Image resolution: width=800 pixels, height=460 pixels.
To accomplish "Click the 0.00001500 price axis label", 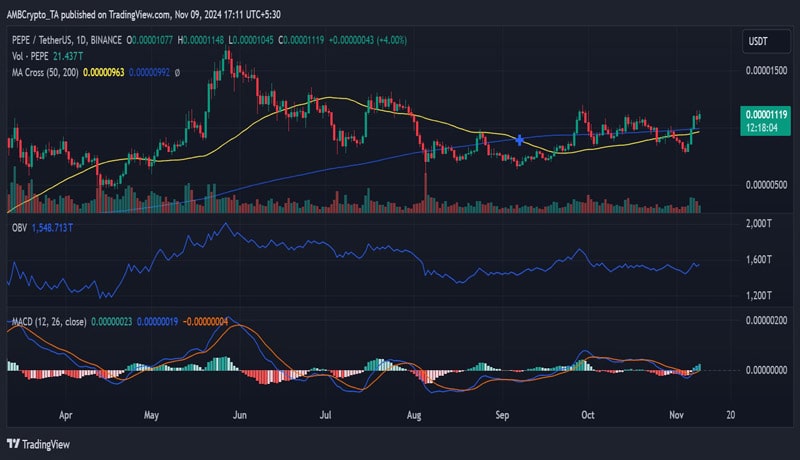I will [x=766, y=70].
